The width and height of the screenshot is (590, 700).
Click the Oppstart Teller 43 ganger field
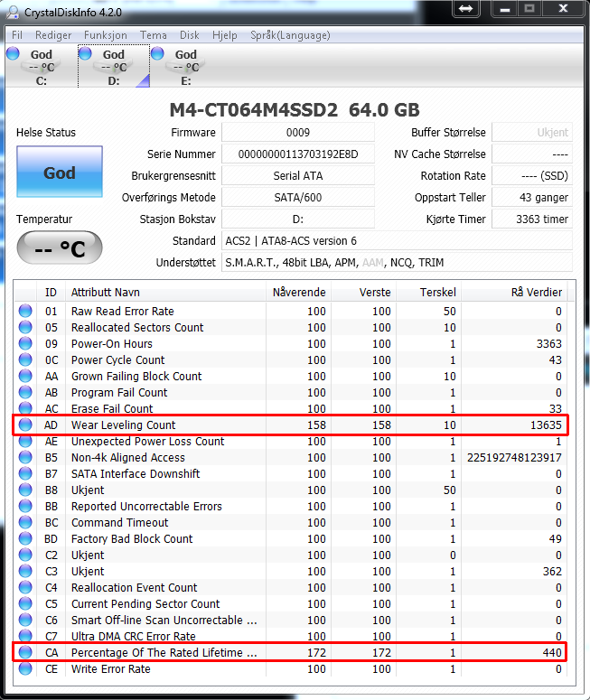pyautogui.click(x=532, y=197)
